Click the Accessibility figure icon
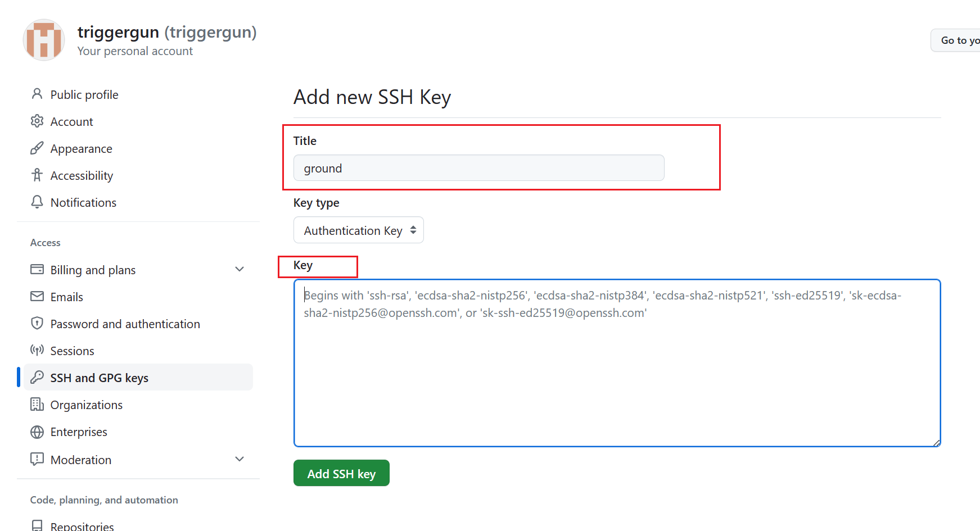980x531 pixels. [37, 175]
